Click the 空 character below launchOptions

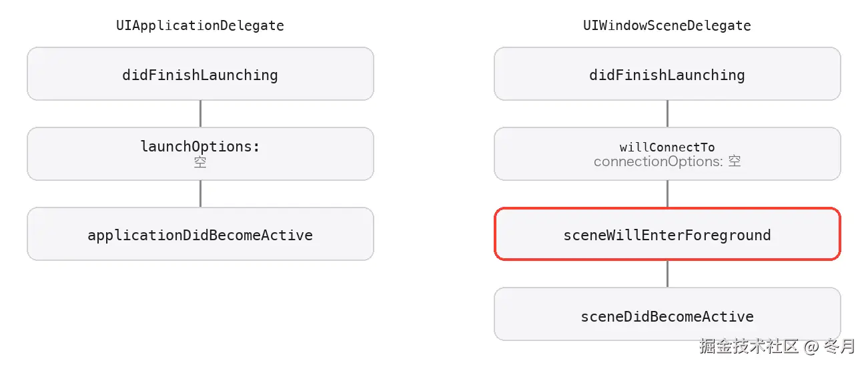[200, 161]
